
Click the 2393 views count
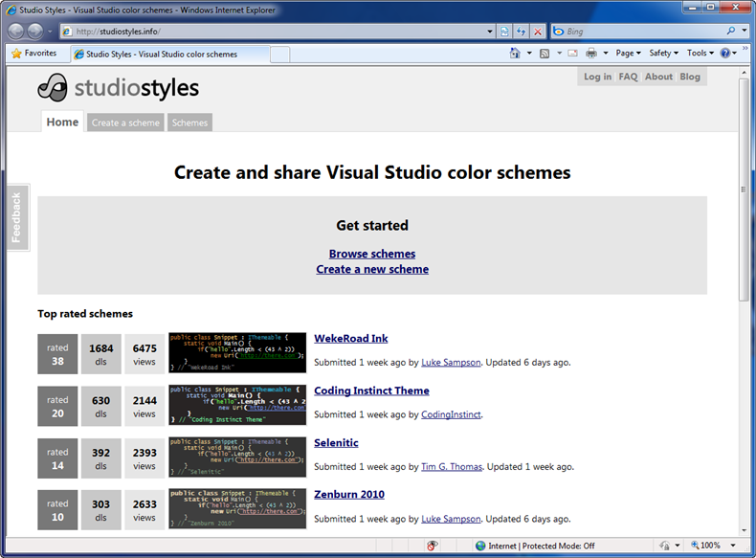coord(145,458)
